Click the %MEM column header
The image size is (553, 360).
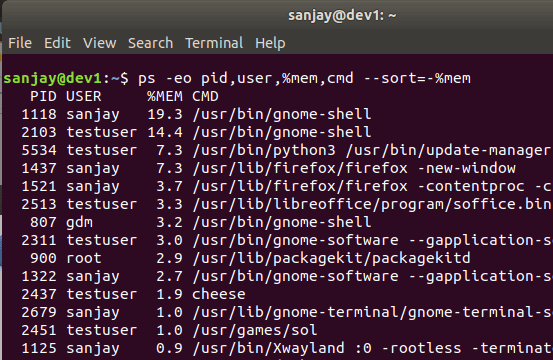[x=165, y=96]
